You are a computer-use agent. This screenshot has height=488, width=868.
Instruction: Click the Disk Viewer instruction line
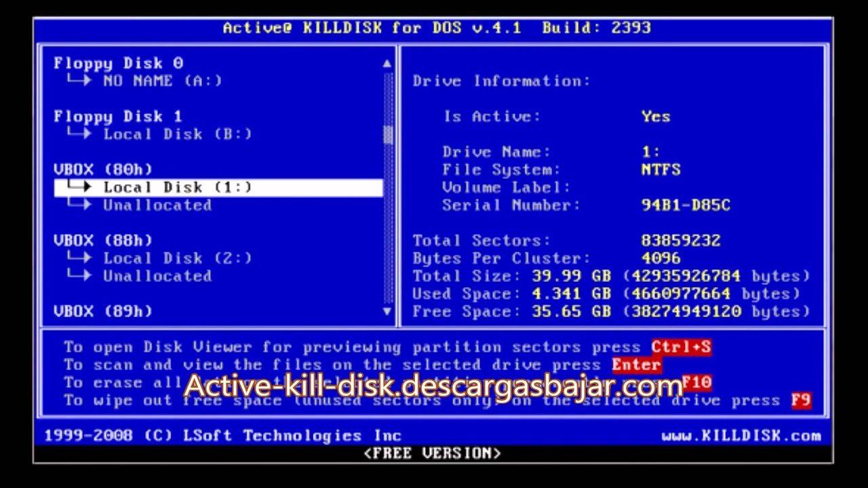[x=387, y=347]
